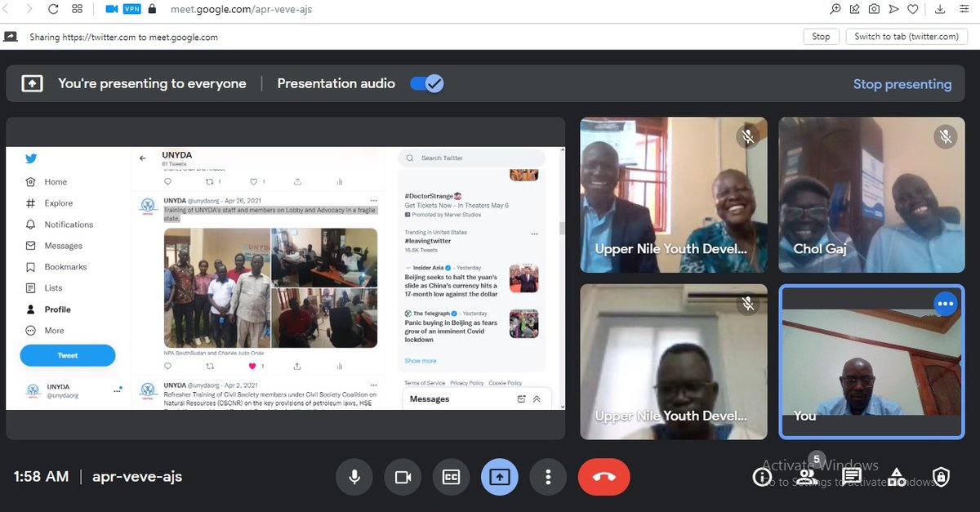Open chat with everyone panel
This screenshot has height=512, width=980.
(x=851, y=477)
